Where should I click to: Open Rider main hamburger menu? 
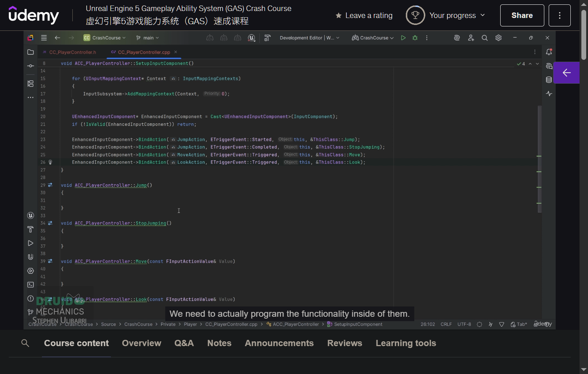(44, 38)
